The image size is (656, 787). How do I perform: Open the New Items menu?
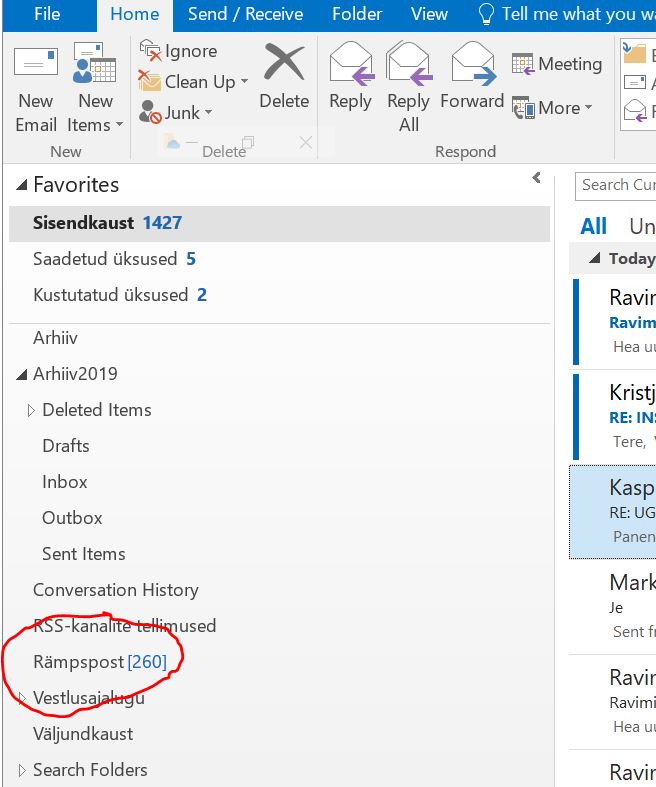(95, 88)
